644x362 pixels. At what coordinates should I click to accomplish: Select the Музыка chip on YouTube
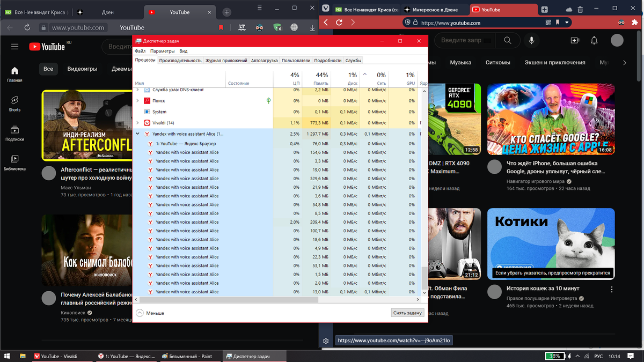coord(460,62)
